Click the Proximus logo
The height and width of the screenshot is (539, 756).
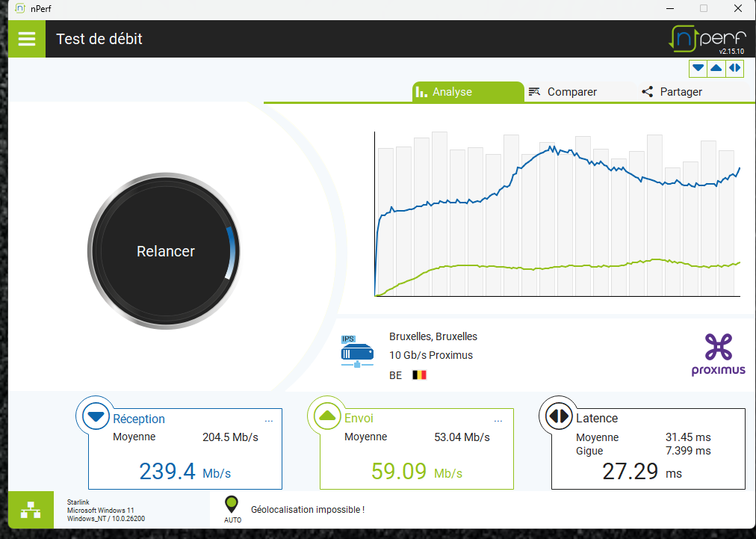(x=719, y=354)
